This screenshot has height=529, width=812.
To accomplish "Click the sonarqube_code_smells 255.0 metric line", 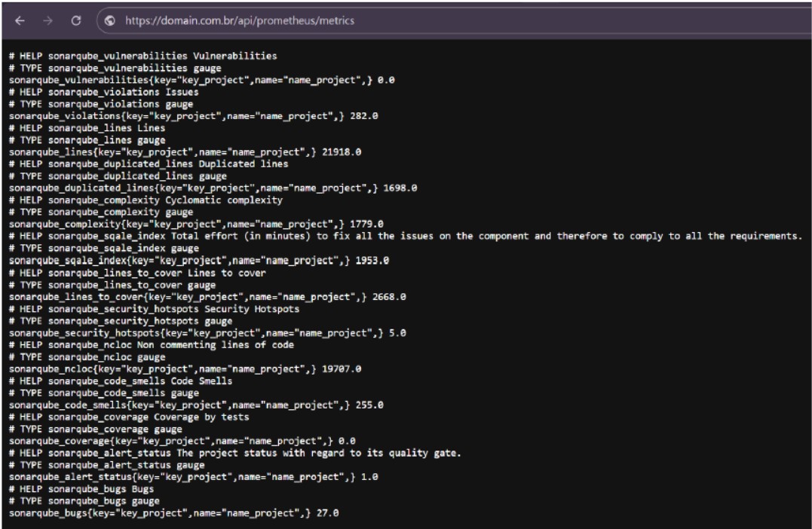I will 196,405.
